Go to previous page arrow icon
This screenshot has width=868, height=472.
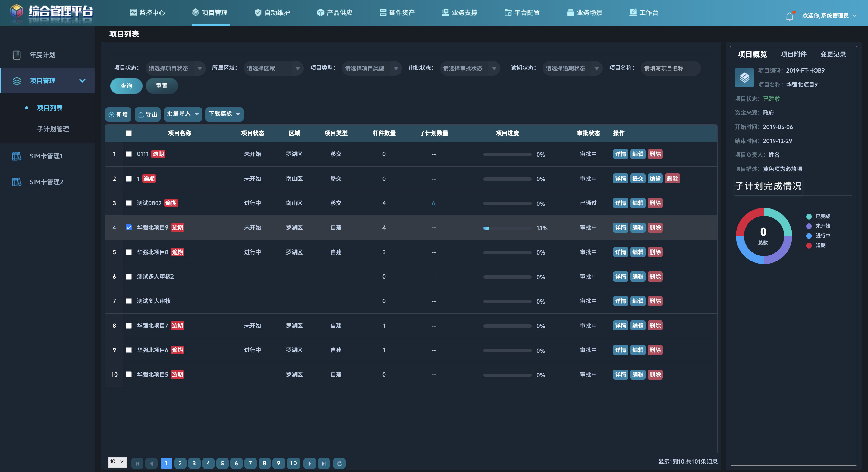pos(151,463)
